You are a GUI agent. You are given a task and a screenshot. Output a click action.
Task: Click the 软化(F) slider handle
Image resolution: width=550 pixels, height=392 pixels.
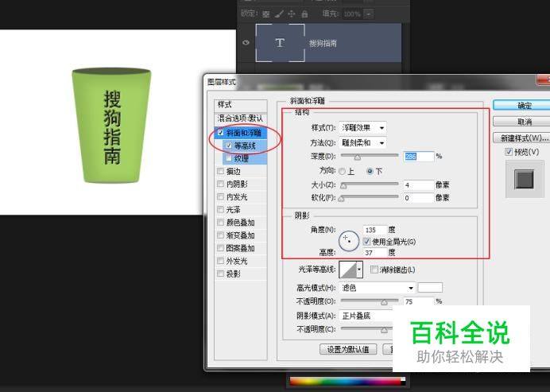click(x=341, y=199)
